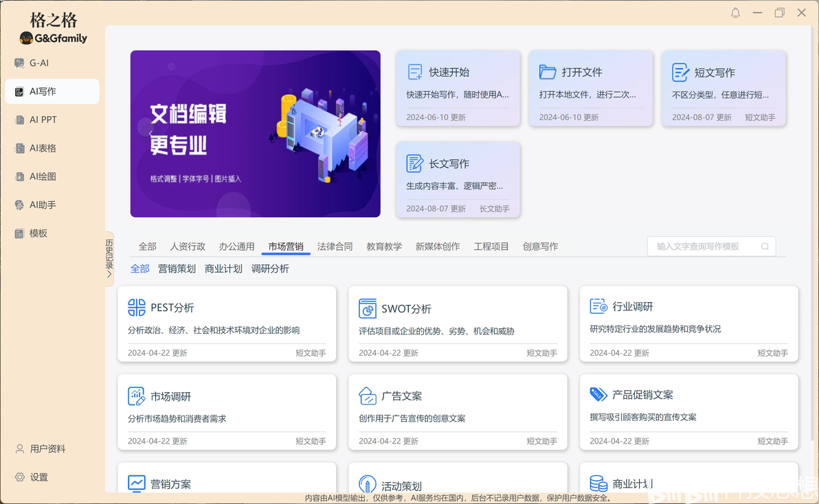Click the 行业调研 card icon

pyautogui.click(x=598, y=306)
